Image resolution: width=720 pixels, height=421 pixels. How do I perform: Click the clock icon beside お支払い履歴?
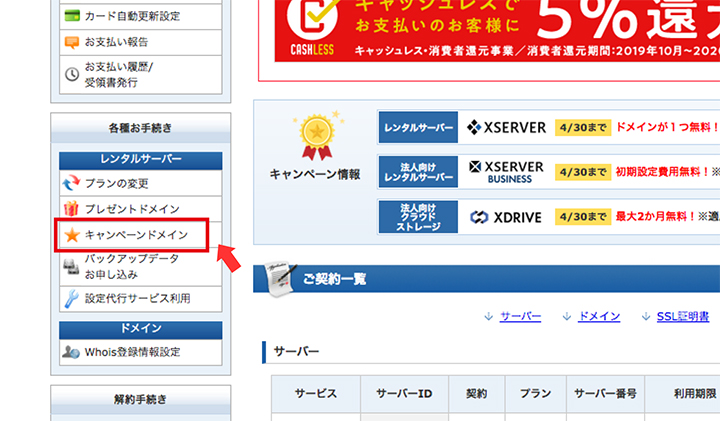(72, 74)
